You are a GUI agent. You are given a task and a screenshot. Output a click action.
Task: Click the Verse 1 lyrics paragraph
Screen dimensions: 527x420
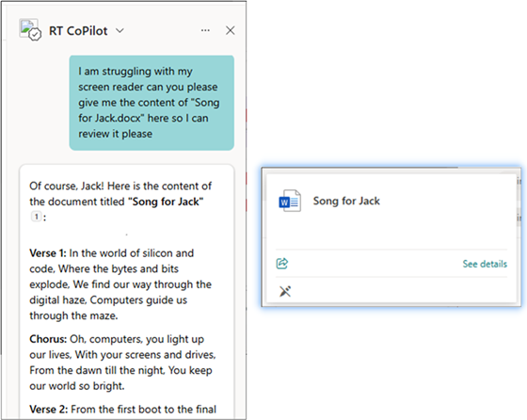point(120,284)
